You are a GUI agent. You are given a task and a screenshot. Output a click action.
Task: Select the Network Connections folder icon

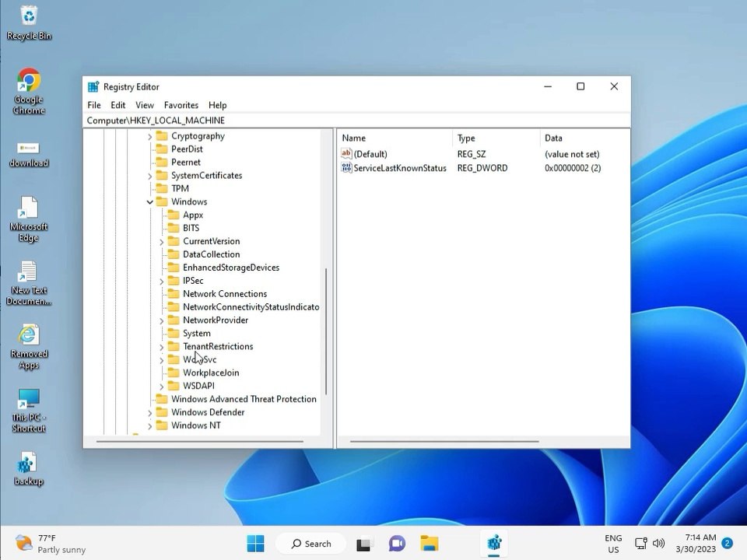(174, 294)
